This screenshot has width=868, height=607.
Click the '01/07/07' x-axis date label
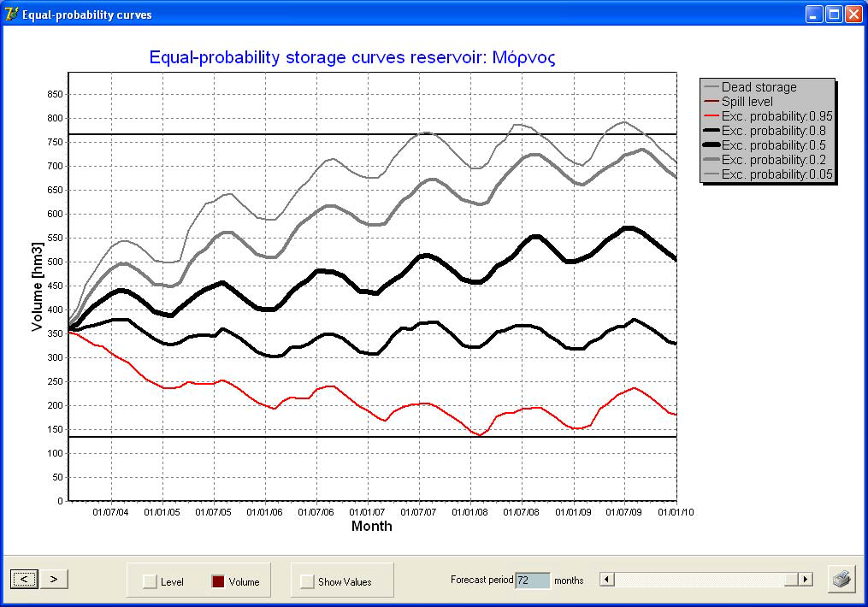[418, 512]
